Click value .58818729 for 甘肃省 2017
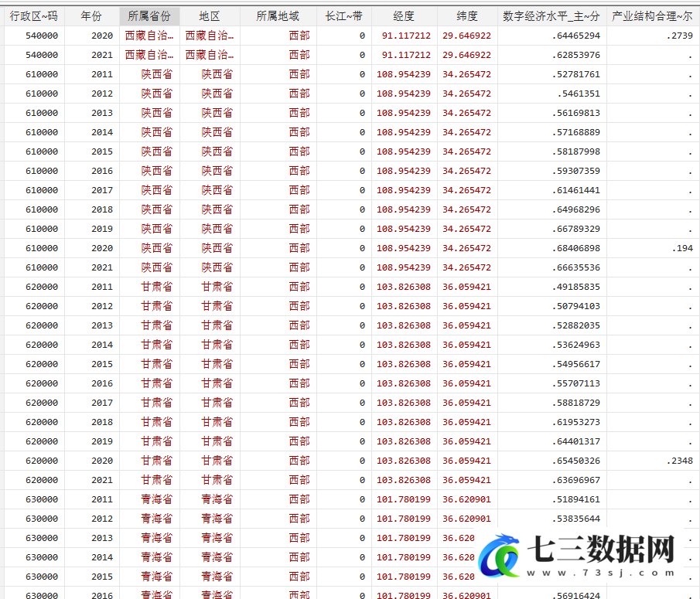The height and width of the screenshot is (599, 700). coord(576,403)
